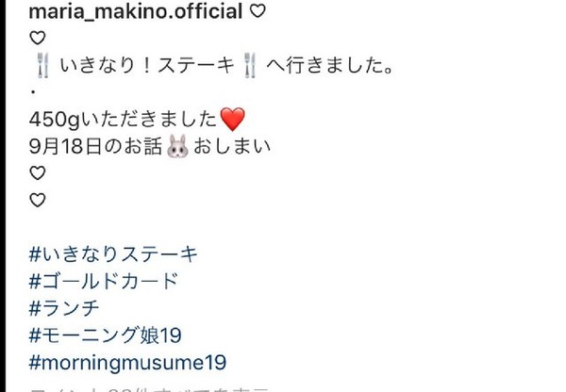Screen dimensions: 566x392
Task: Click the いきなり！ステーキ caption text
Action: pyautogui.click(x=147, y=65)
